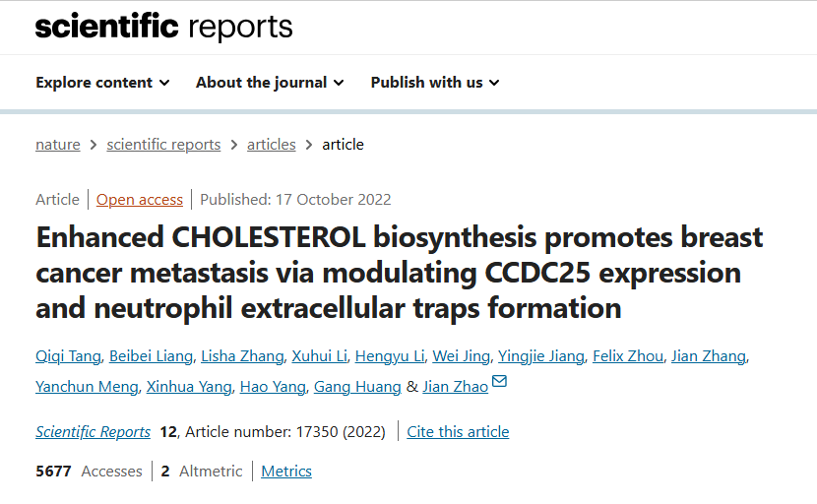
Task: Navigate to articles breadcrumb
Action: [x=272, y=145]
